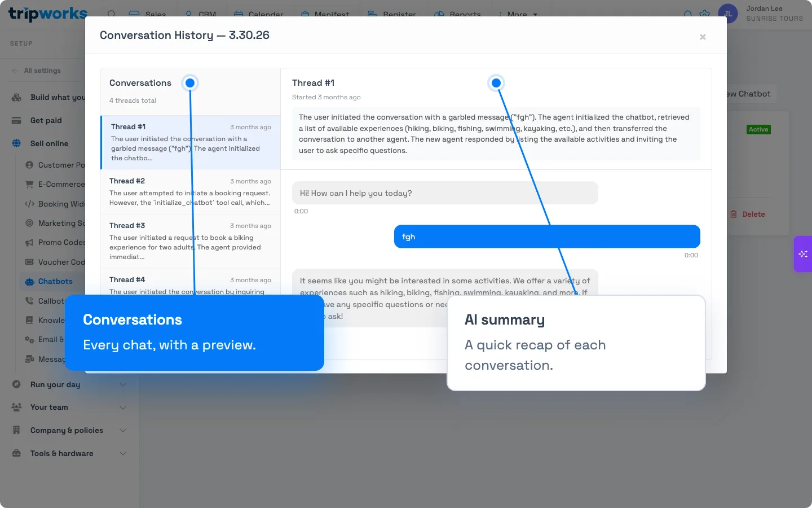The width and height of the screenshot is (812, 508).
Task: Click the Promo Codes megaphone icon
Action: pyautogui.click(x=29, y=242)
